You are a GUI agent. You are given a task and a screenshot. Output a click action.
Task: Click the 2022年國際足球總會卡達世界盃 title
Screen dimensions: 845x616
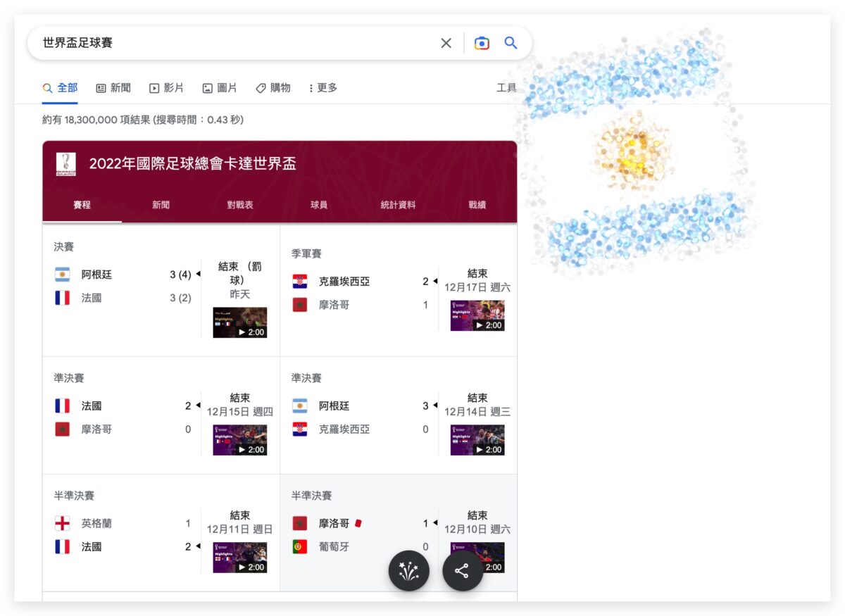[192, 164]
